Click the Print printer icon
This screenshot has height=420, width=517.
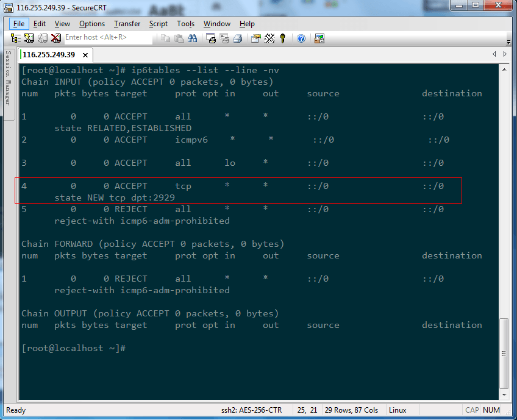(237, 38)
